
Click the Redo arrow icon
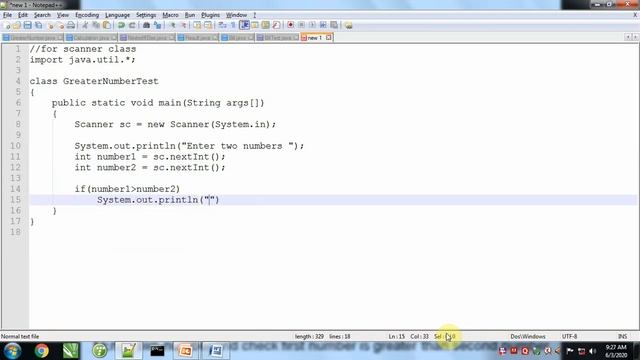click(132, 25)
